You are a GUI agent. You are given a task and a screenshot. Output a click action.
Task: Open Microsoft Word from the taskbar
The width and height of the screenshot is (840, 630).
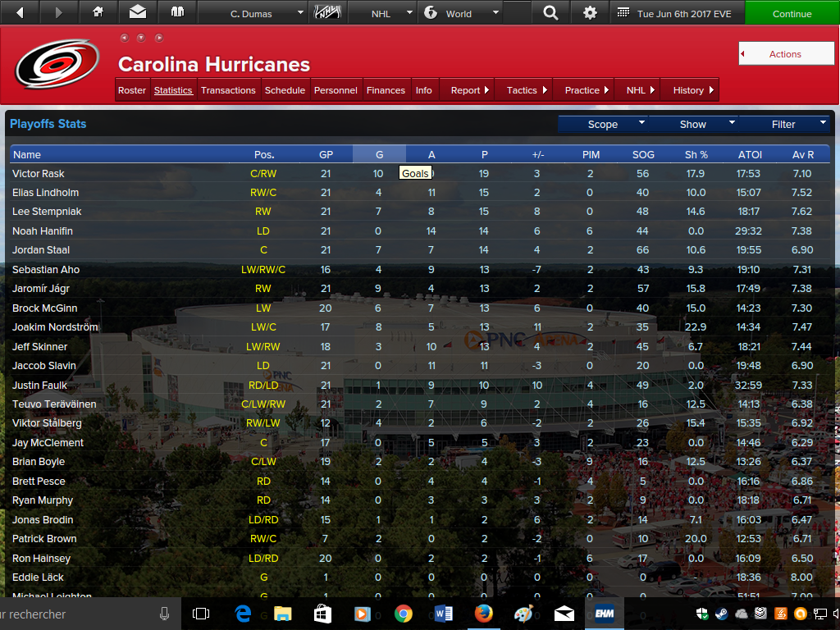(444, 614)
